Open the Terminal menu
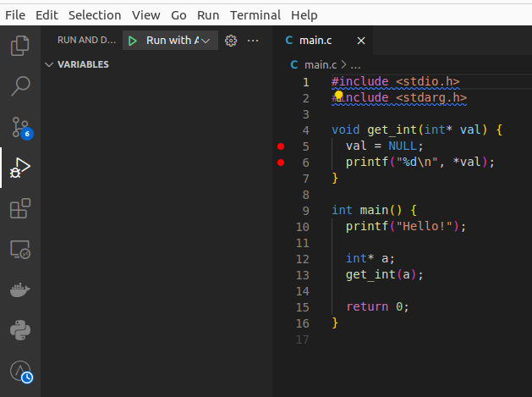Image resolution: width=532 pixels, height=397 pixels. (255, 15)
